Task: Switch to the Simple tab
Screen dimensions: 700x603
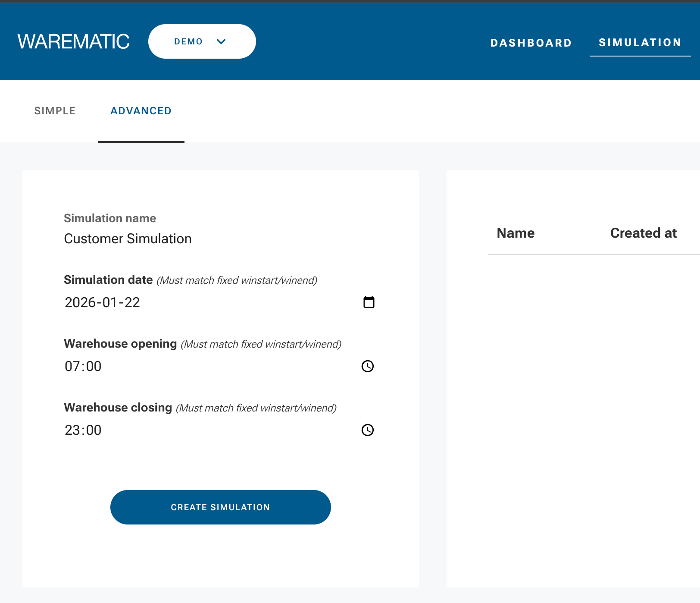Action: [55, 111]
